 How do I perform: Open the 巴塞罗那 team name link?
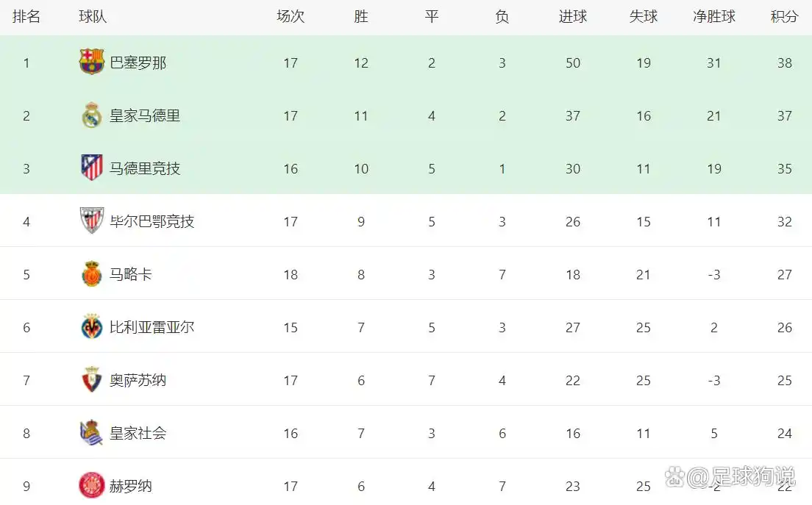pyautogui.click(x=138, y=62)
